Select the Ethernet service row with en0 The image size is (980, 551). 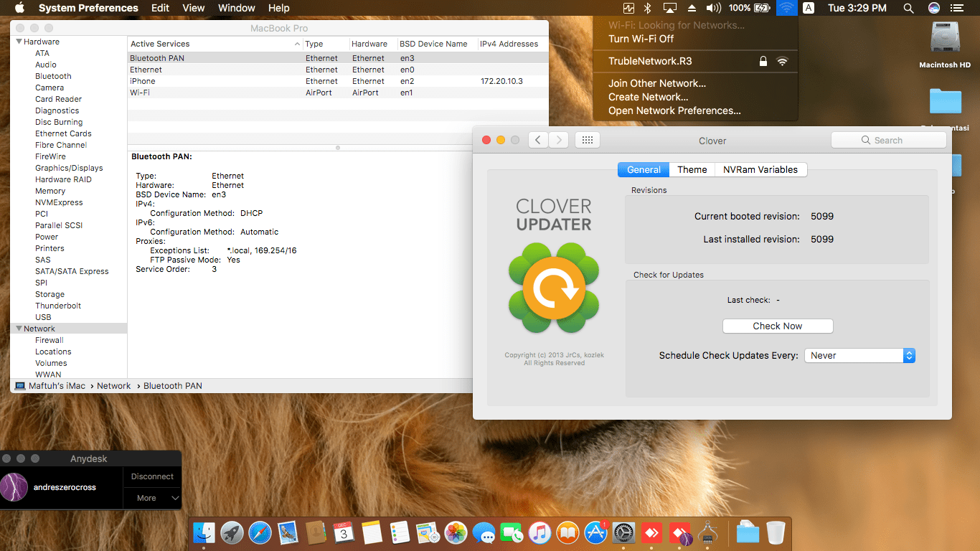point(338,70)
